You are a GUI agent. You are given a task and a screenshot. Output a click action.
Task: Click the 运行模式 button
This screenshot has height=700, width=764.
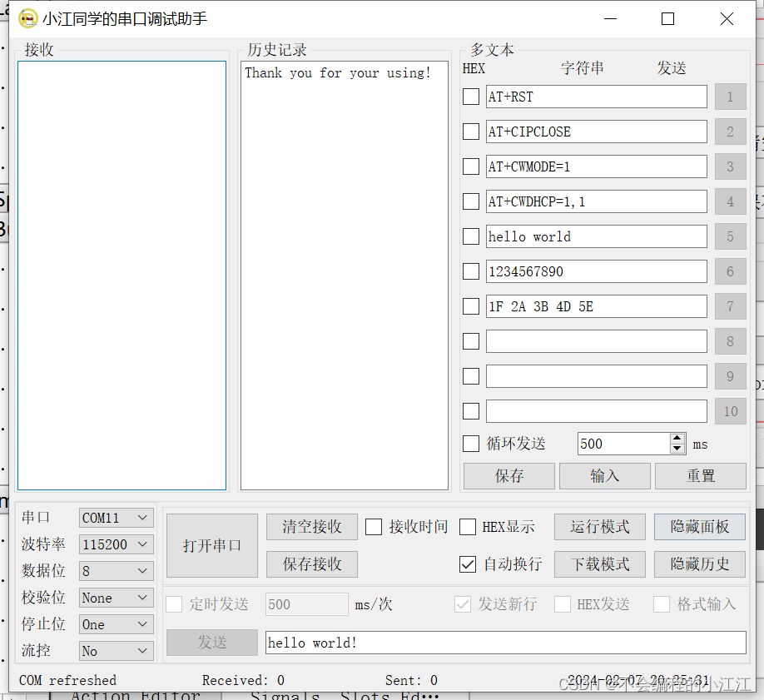point(600,527)
